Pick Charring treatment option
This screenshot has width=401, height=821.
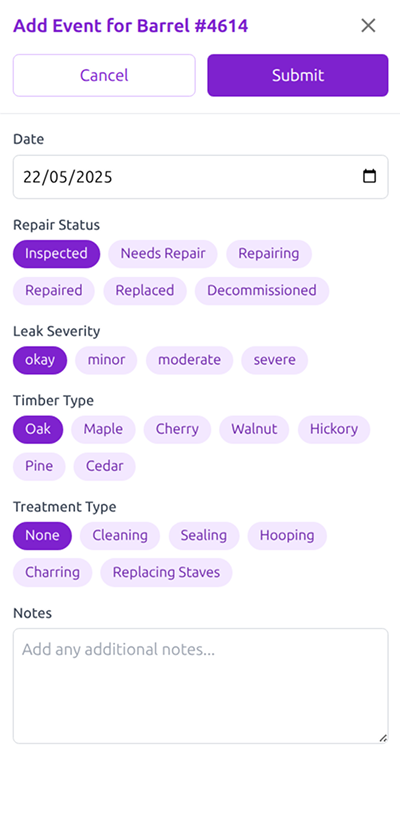pos(52,573)
